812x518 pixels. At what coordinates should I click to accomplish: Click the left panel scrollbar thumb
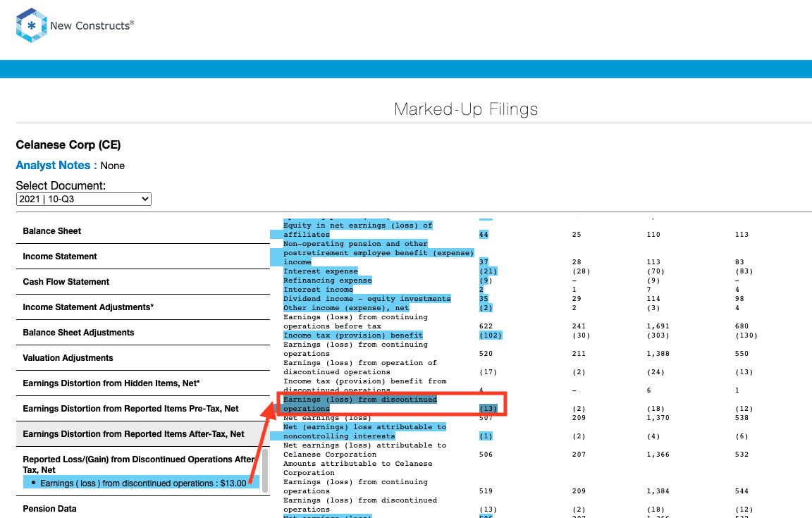265,471
